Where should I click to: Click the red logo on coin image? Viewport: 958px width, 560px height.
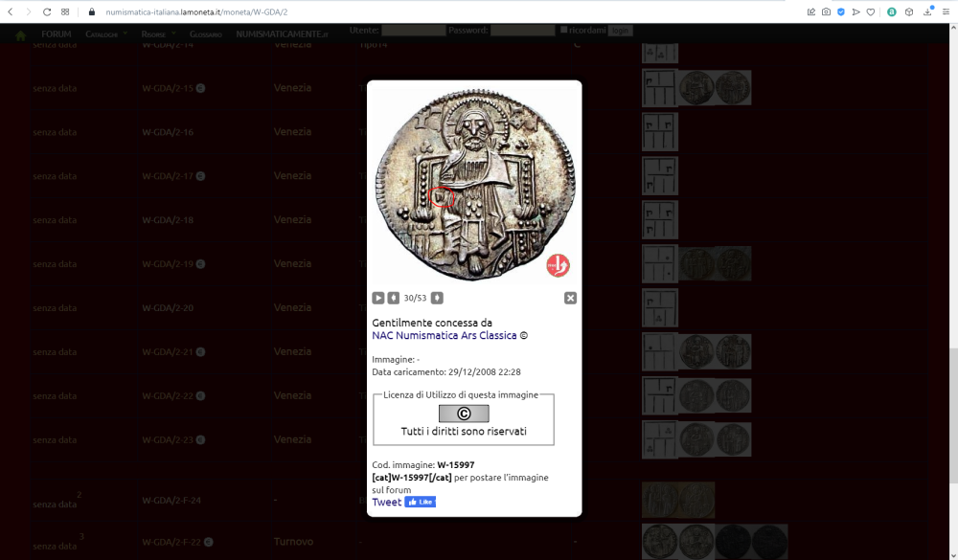point(558,265)
